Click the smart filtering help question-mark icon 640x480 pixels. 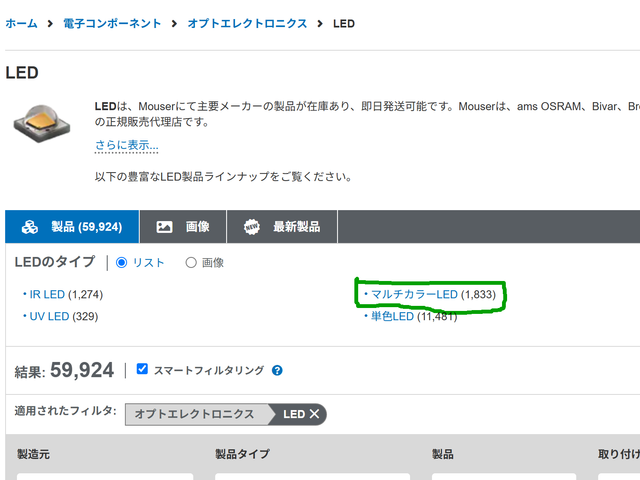(277, 370)
